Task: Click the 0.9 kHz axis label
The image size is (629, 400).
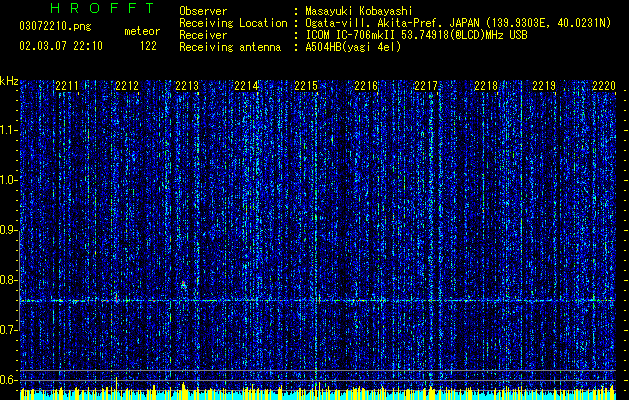Action: coord(8,230)
